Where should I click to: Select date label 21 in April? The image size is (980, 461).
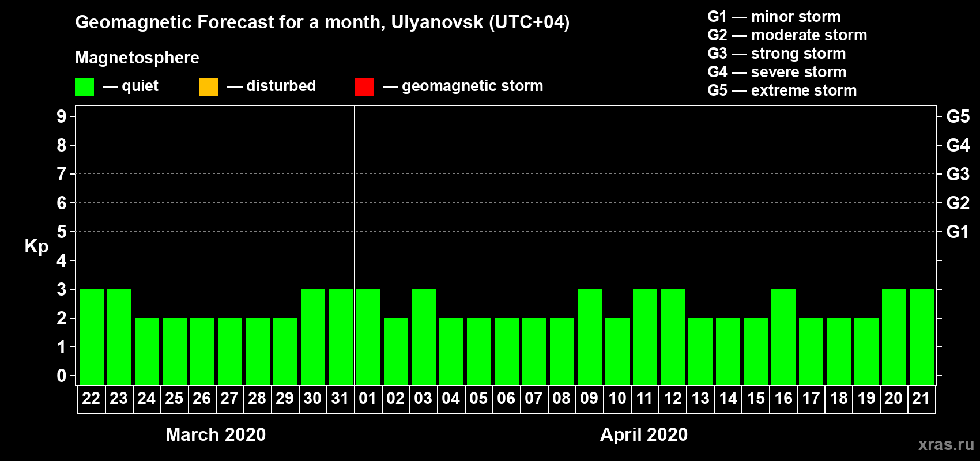(x=921, y=398)
